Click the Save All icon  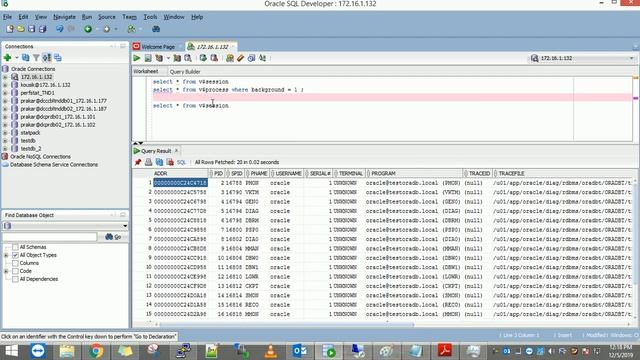click(x=42, y=29)
